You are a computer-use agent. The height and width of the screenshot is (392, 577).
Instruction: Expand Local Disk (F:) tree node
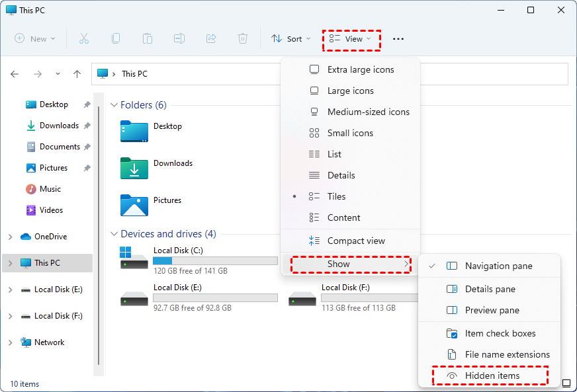tap(11, 316)
